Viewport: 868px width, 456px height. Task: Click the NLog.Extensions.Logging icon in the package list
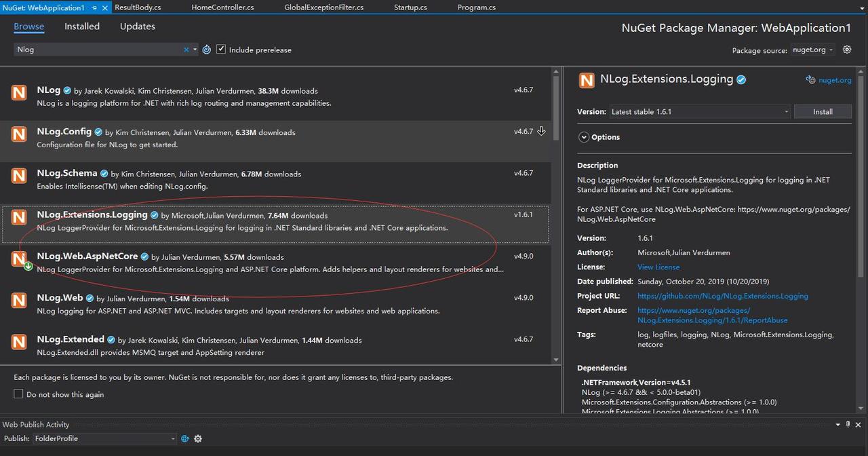(19, 217)
